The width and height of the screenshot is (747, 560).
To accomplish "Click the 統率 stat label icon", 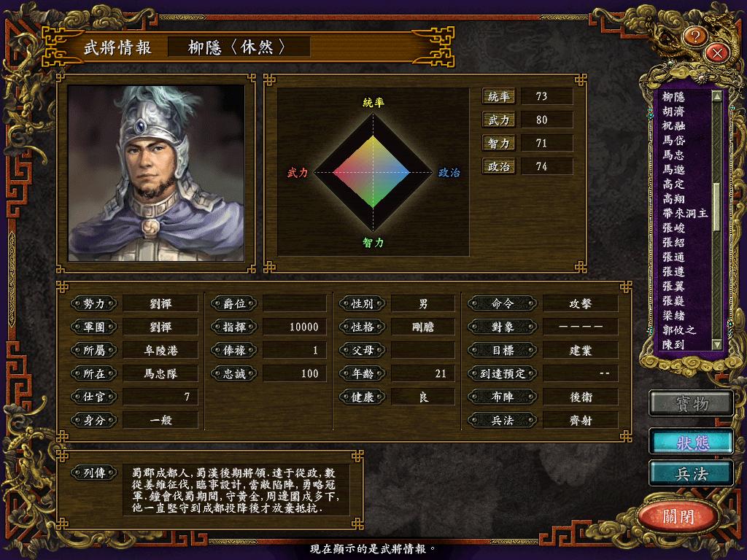I will (x=499, y=97).
